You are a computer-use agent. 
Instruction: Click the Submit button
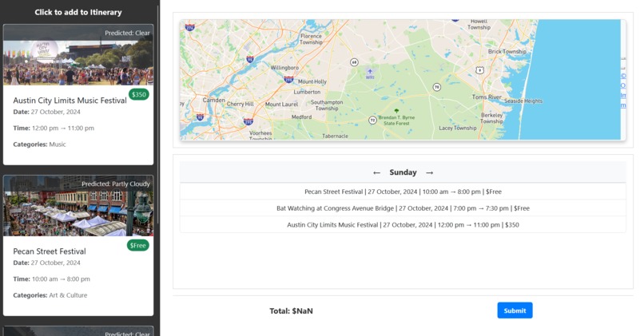[x=515, y=310]
